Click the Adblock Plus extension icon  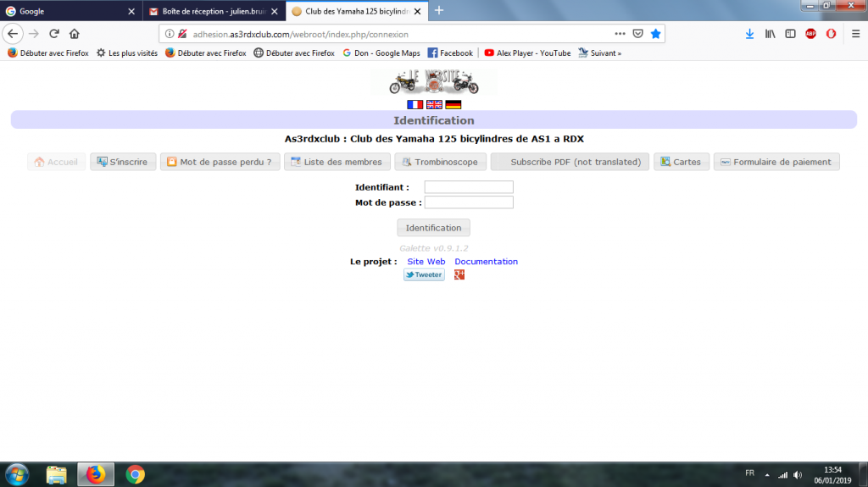(x=810, y=34)
